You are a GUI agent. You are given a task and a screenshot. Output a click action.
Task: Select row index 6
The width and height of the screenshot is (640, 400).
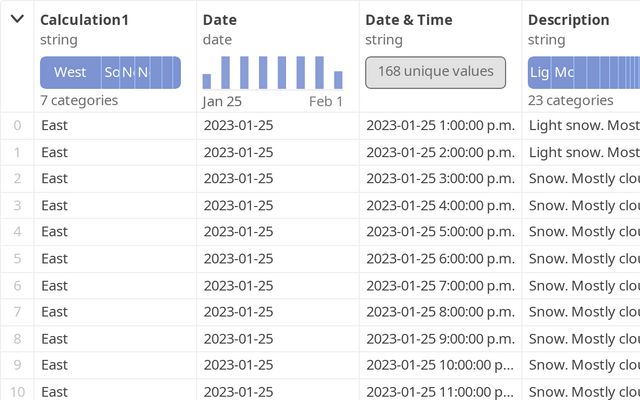coord(17,286)
